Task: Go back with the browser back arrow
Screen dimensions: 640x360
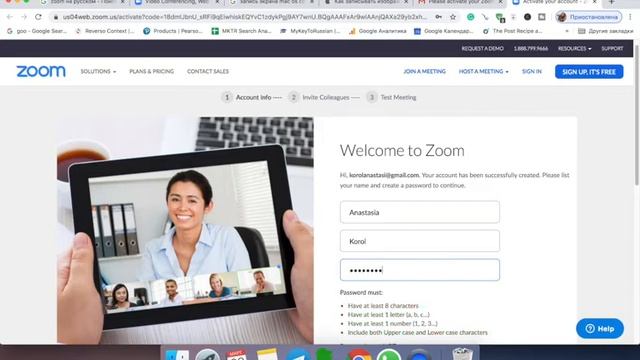Action: 9,17
